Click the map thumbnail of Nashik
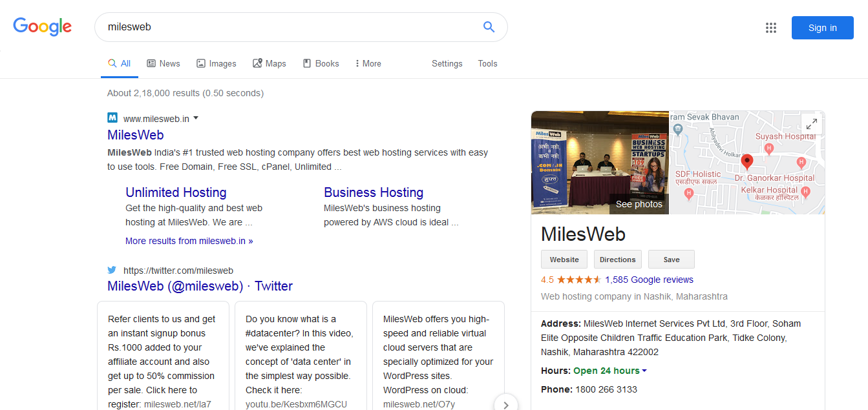Screen dimensions: 868x410 pyautogui.click(x=747, y=162)
